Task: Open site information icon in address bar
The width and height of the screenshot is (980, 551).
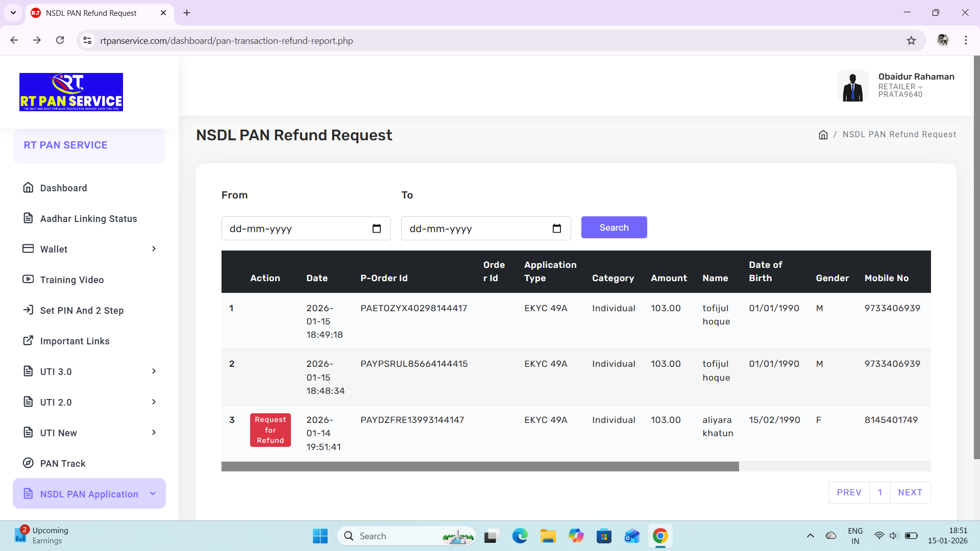Action: point(87,40)
